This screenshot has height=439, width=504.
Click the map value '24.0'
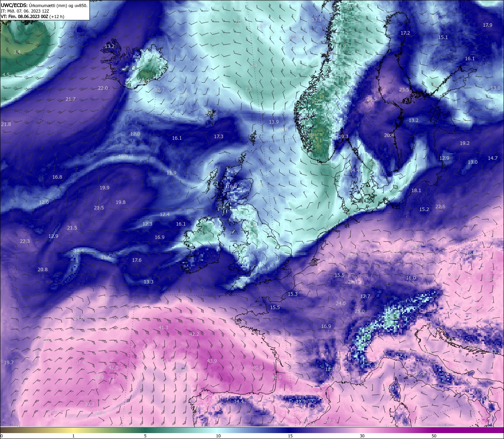[x=341, y=304]
